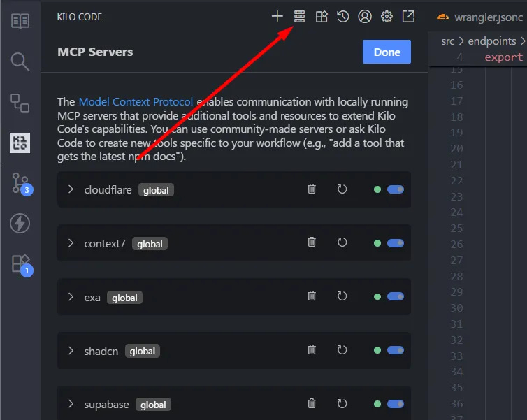Click the global badge beside supabase

point(153,405)
